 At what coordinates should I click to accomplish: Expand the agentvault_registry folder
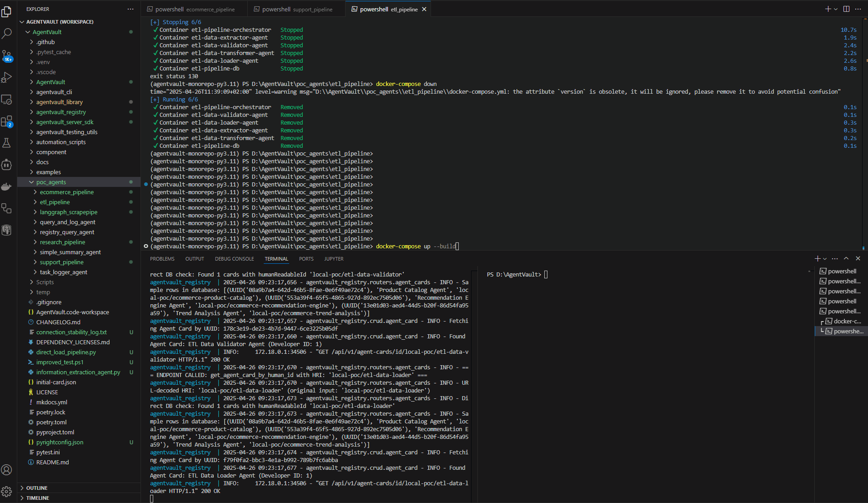pyautogui.click(x=78, y=112)
